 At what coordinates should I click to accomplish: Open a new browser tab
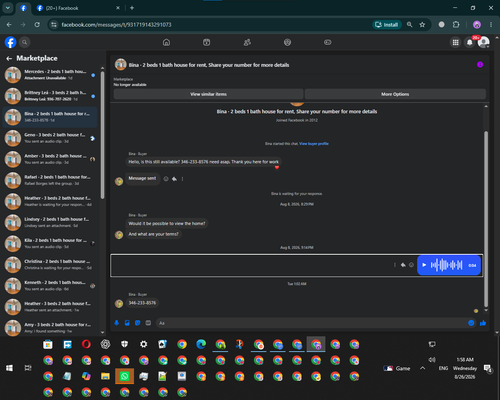pyautogui.click(x=132, y=8)
